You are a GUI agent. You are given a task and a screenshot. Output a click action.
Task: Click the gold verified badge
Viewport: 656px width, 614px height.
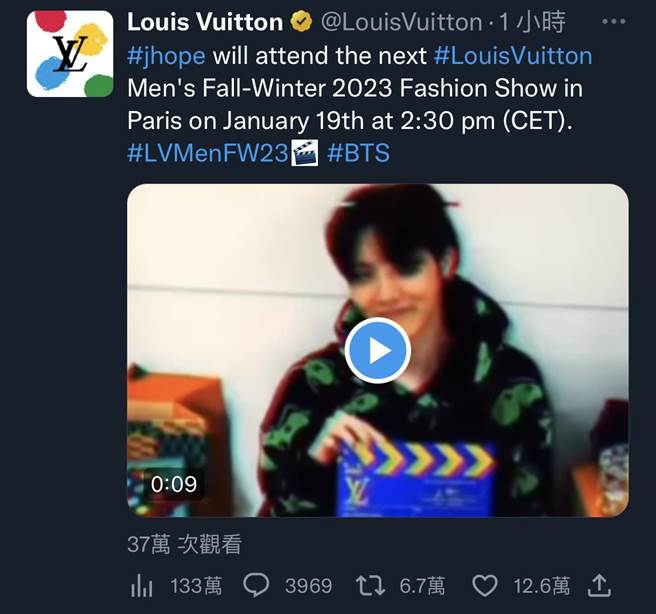(x=301, y=22)
